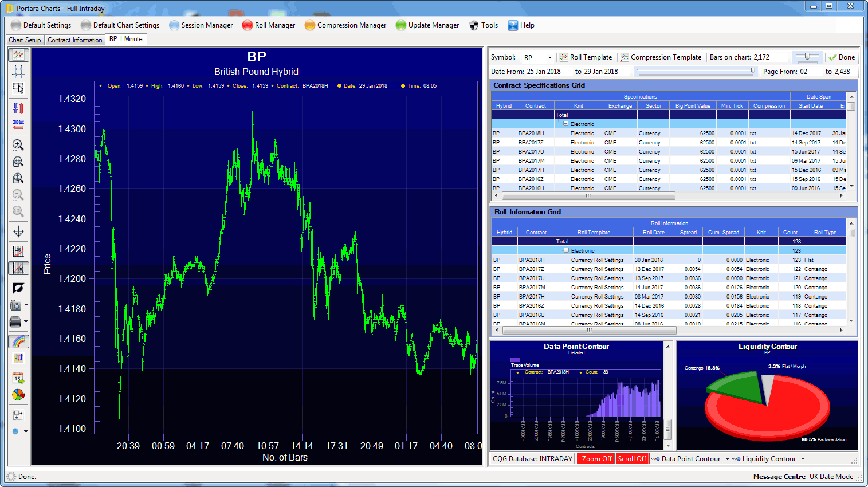Viewport: 868px width, 487px height.
Task: Open the Roll Manager
Action: 269,25
